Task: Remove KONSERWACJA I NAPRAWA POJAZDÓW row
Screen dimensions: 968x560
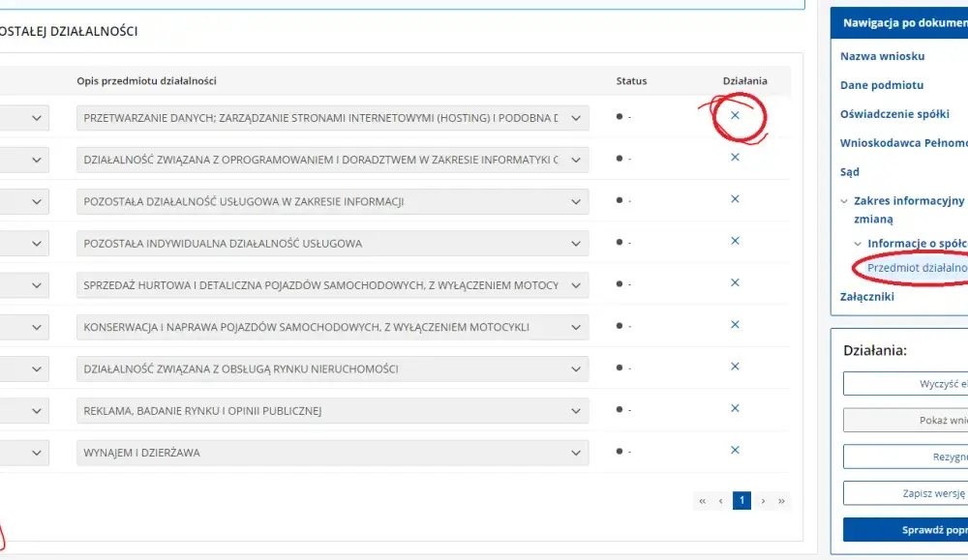Action: (x=735, y=324)
